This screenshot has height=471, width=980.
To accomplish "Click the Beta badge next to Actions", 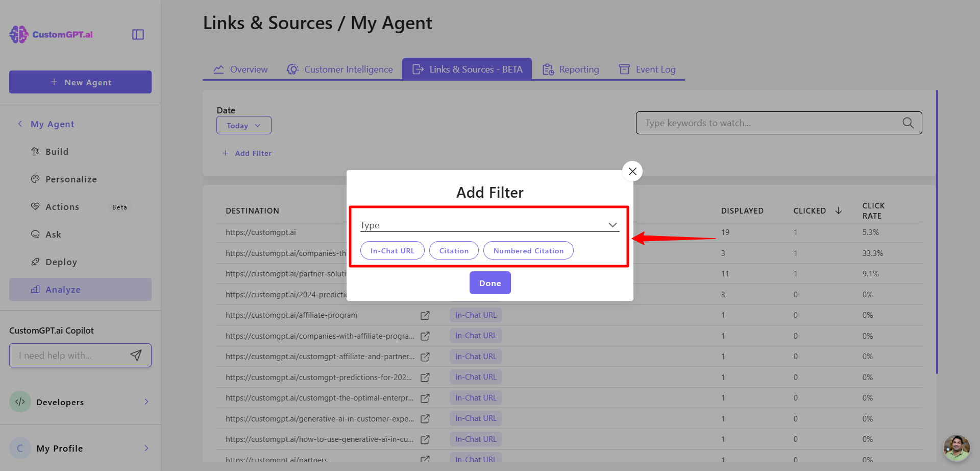I will (119, 207).
